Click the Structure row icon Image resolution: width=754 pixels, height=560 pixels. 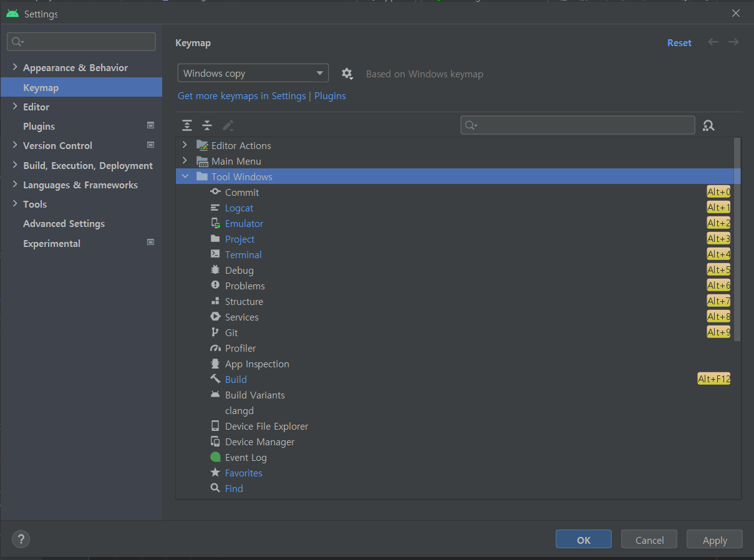(215, 301)
